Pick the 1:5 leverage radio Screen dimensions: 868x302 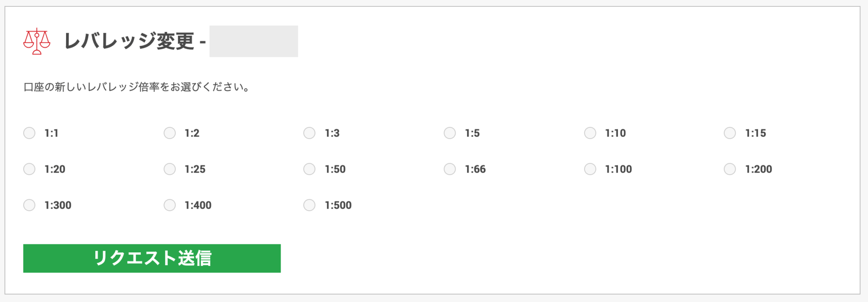tap(450, 133)
